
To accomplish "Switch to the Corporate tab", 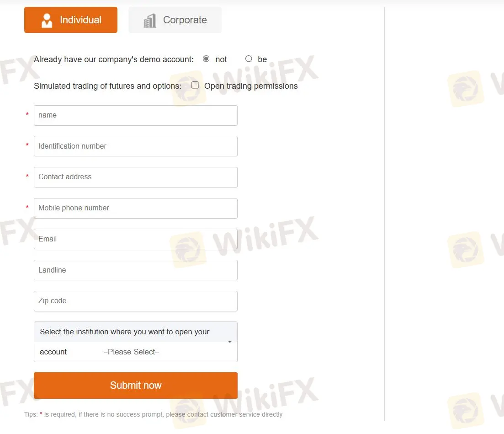I will pos(175,20).
